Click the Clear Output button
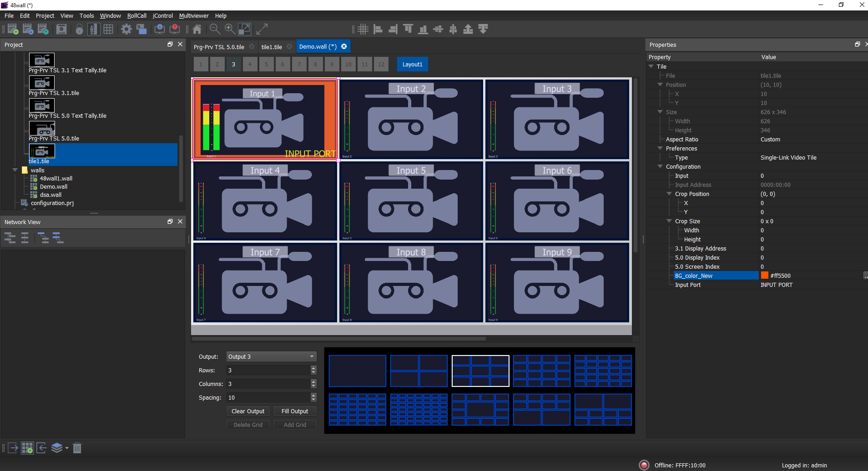Screen dimensions: 868x471 (x=248, y=411)
